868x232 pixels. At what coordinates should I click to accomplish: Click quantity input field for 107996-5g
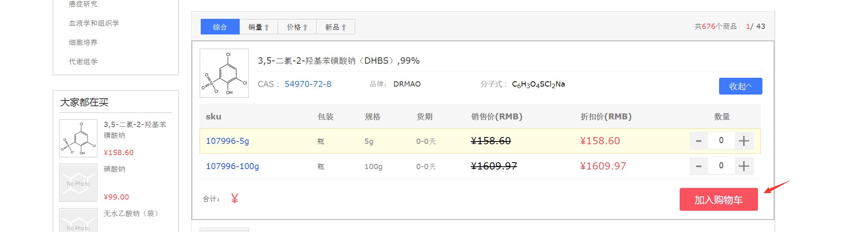721,141
